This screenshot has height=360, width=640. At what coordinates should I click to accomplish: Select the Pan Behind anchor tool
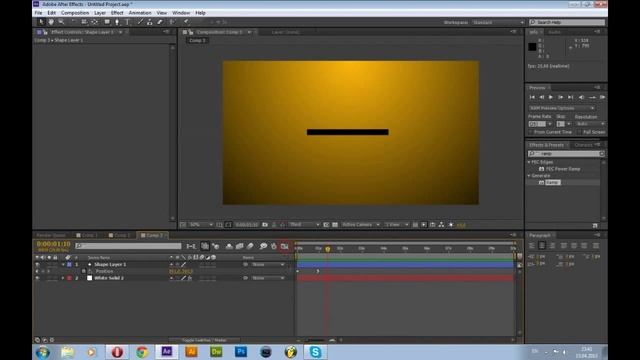point(94,22)
